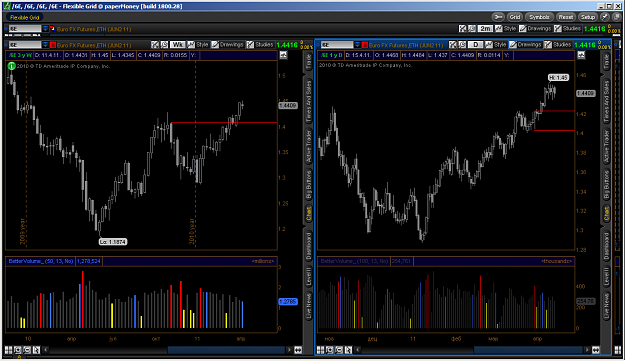625x361 pixels.
Task: Click the top row symbol input field
Action: click(25, 29)
